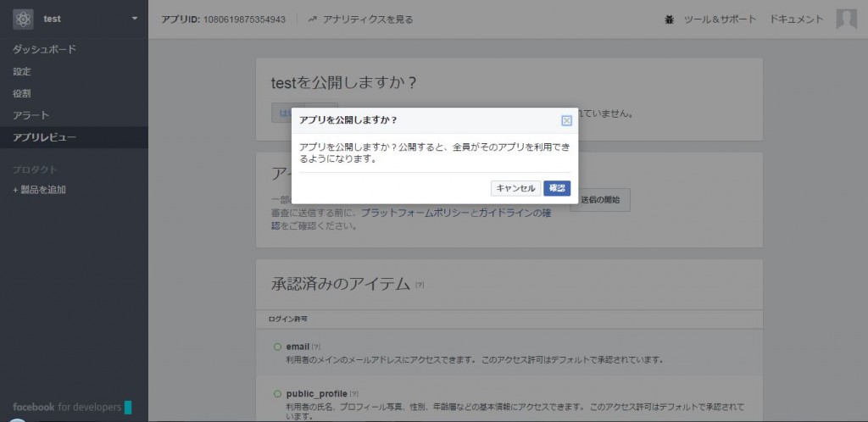Click the testを公開しますか？ heading
The image size is (868, 422).
[x=344, y=83]
